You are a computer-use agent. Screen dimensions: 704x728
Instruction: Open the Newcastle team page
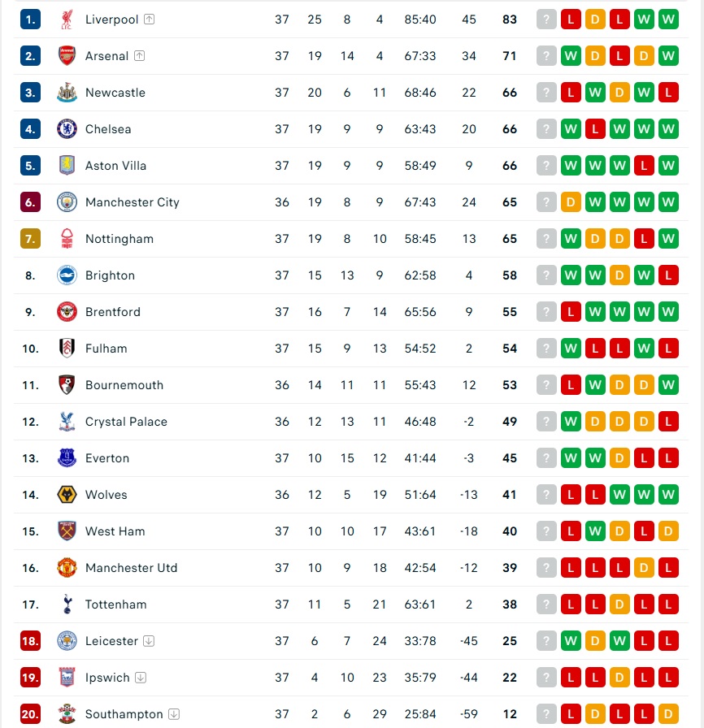click(x=115, y=93)
